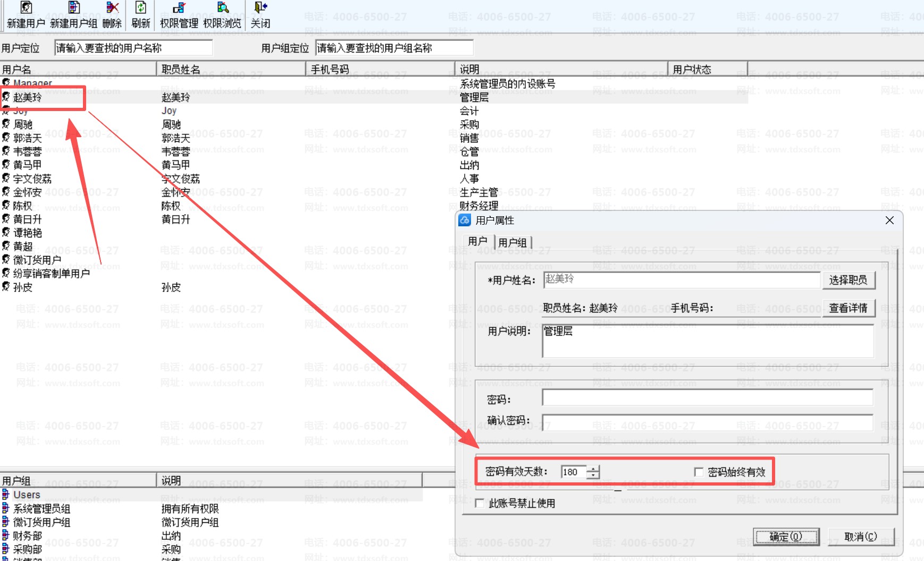The height and width of the screenshot is (561, 924).
Task: Click the user icon beside 黄日升 username
Action: click(x=6, y=219)
